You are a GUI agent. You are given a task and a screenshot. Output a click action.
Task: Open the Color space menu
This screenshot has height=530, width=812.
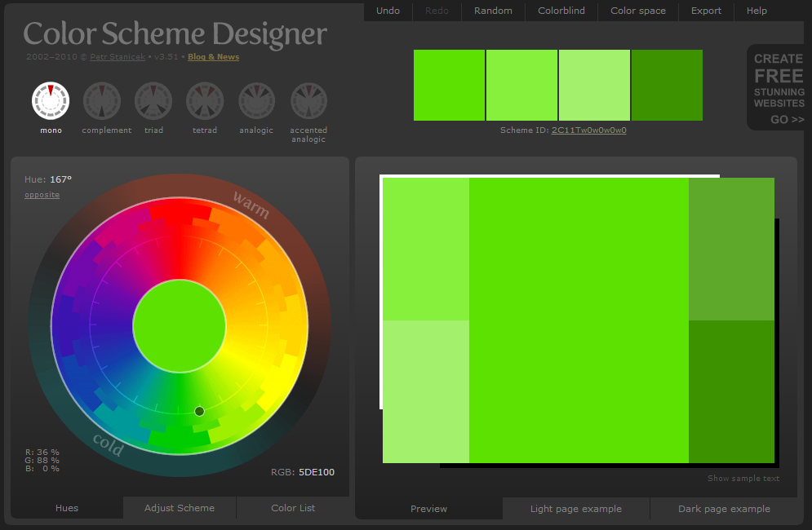(638, 11)
